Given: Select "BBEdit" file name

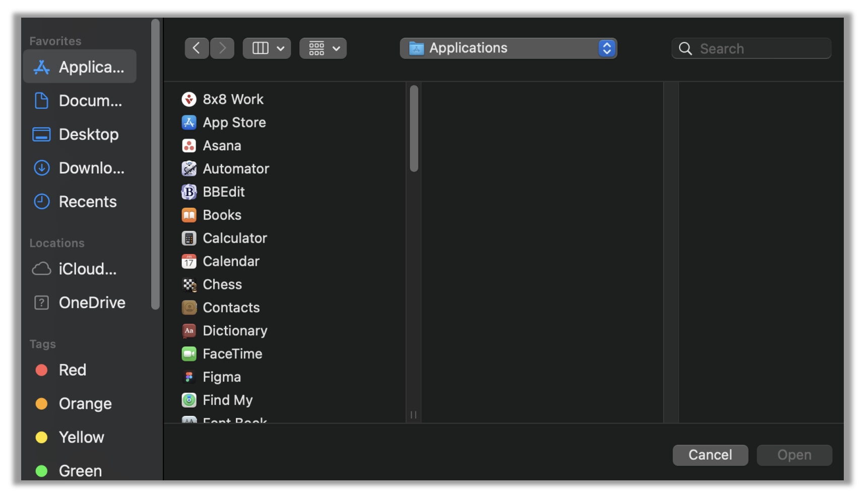Looking at the screenshot, I should point(224,192).
